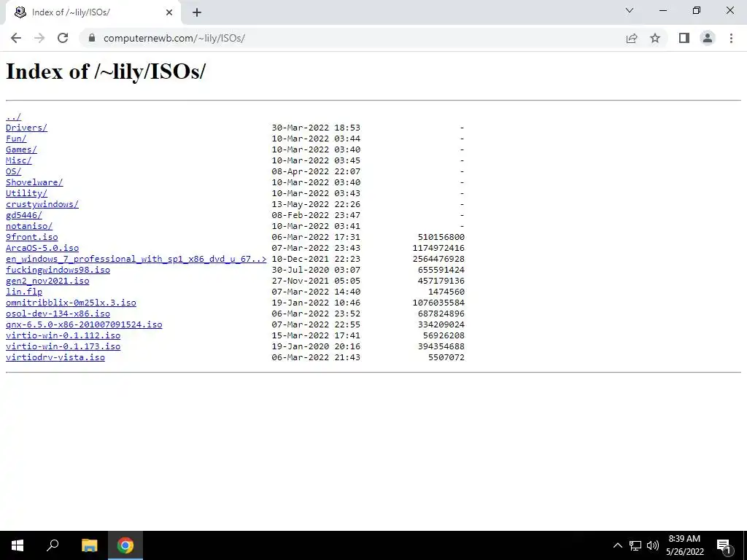Go to the parent directory link

13,117
